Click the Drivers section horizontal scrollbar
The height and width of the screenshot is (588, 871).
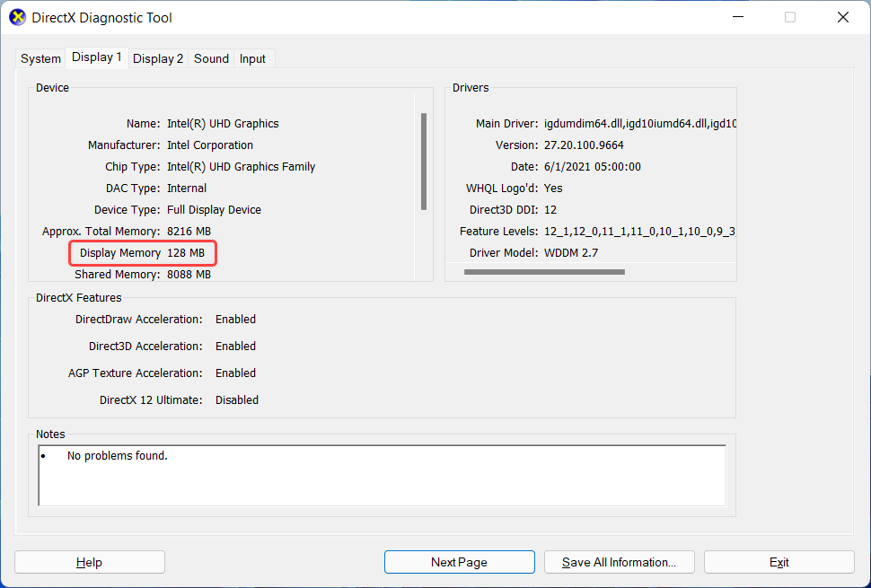543,271
